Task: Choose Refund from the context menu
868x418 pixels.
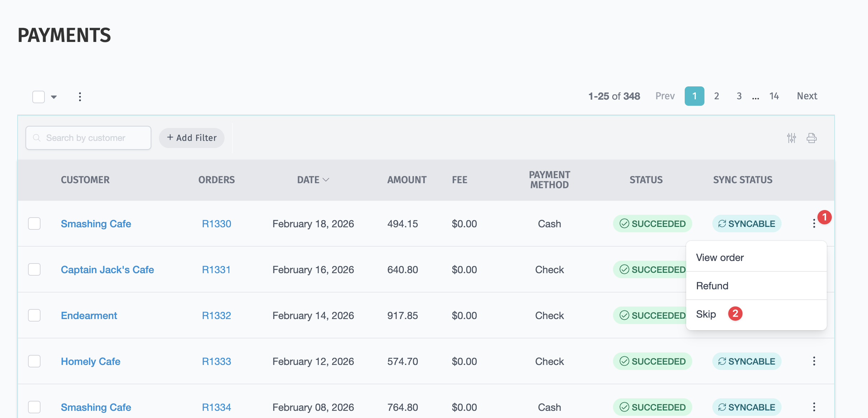Action: pos(712,286)
